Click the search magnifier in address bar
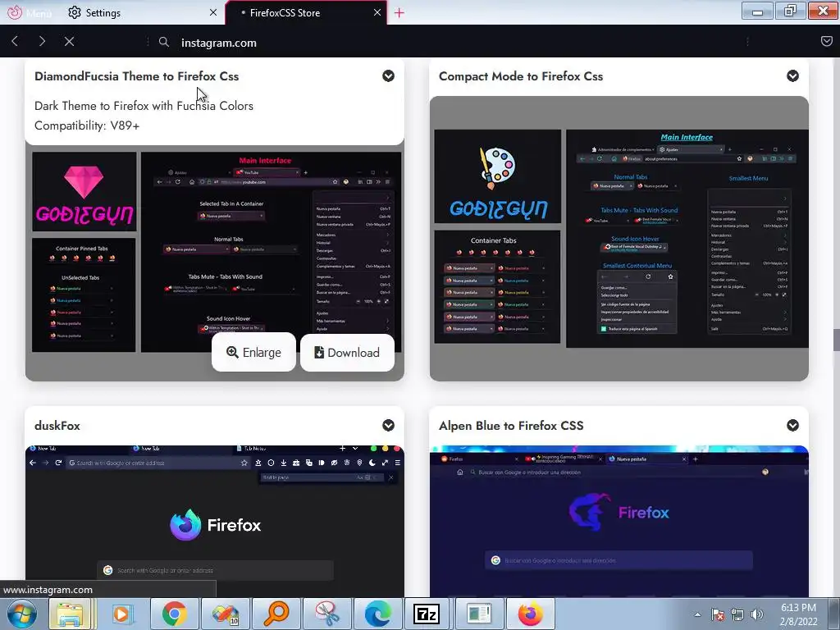 coord(164,42)
